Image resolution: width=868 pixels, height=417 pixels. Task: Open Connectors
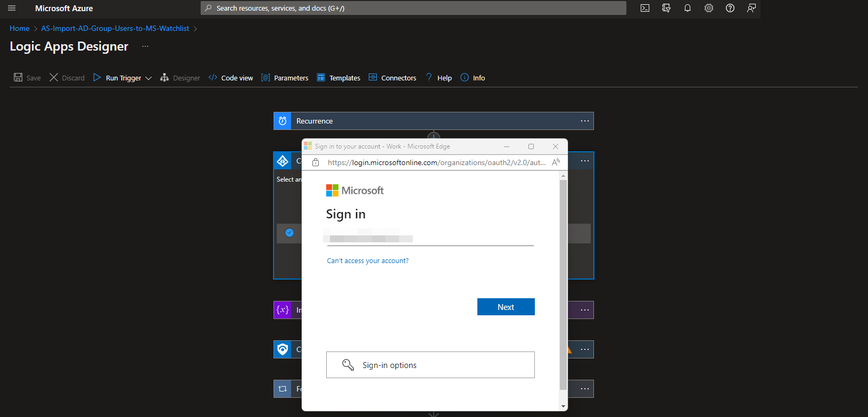pyautogui.click(x=393, y=78)
